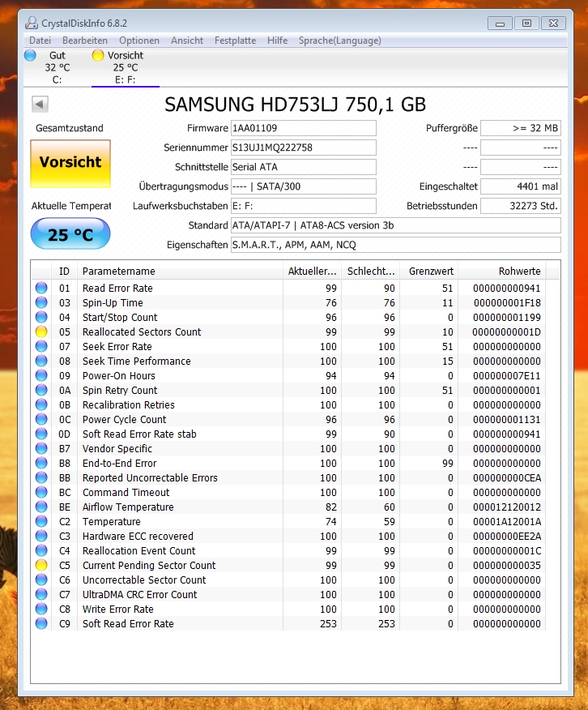Screen dimensions: 588x710
Task: Click the Laufwerksbuchstaben field E: F:
Action: (303, 206)
